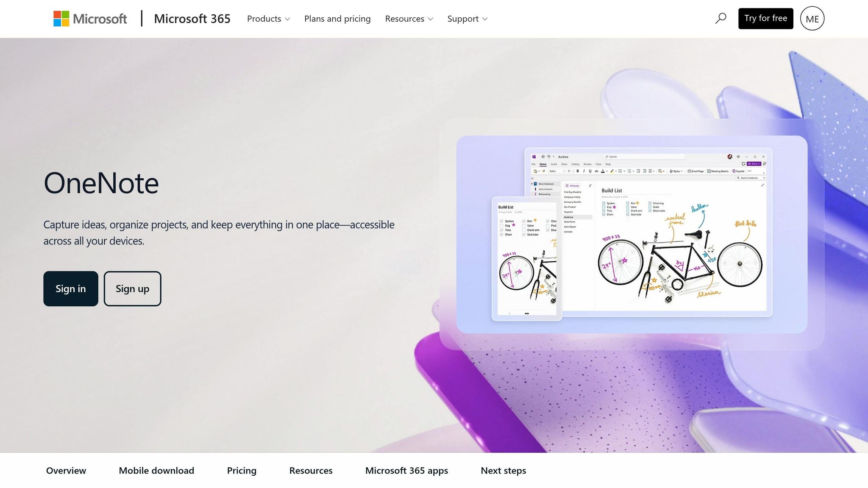Open Plans and pricing
The image size is (868, 488).
click(337, 19)
